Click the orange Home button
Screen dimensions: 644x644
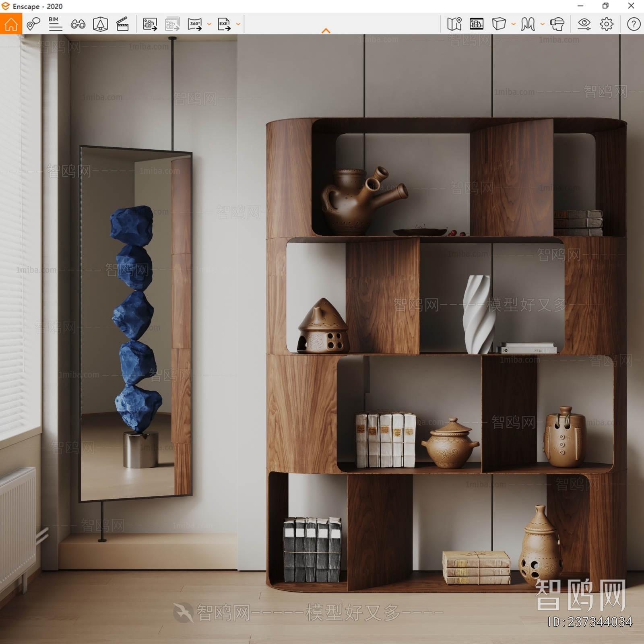click(x=11, y=24)
